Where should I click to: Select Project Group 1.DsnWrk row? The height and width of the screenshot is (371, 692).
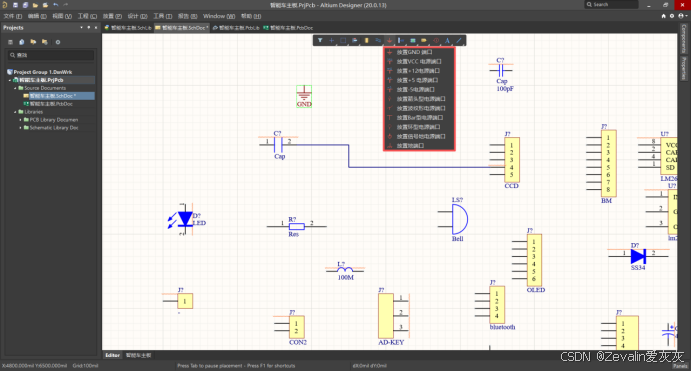click(x=43, y=72)
